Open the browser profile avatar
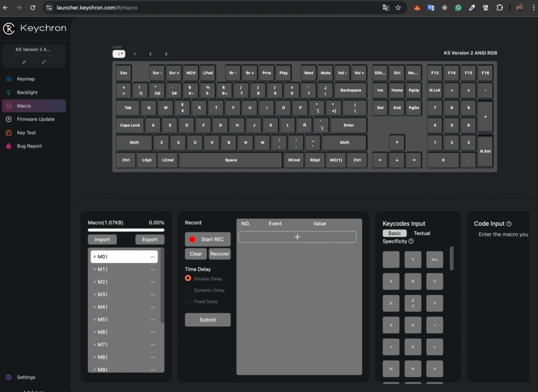Image resolution: width=538 pixels, height=392 pixels. [x=520, y=7]
